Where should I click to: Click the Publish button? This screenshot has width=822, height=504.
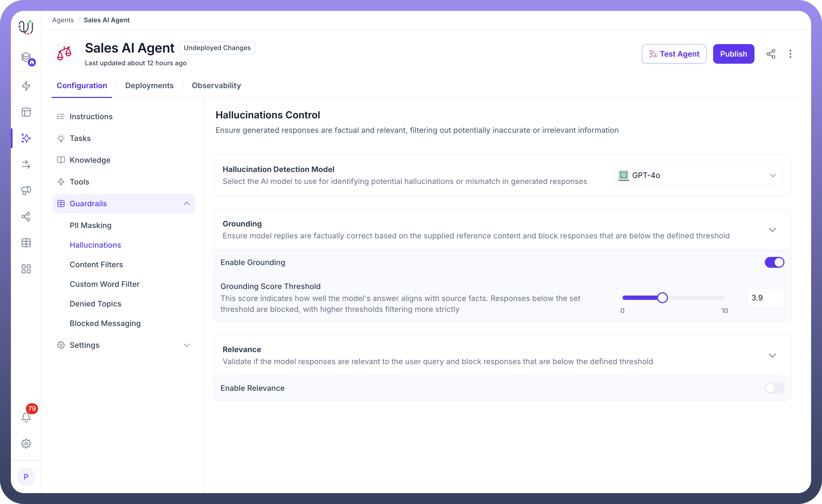click(733, 54)
